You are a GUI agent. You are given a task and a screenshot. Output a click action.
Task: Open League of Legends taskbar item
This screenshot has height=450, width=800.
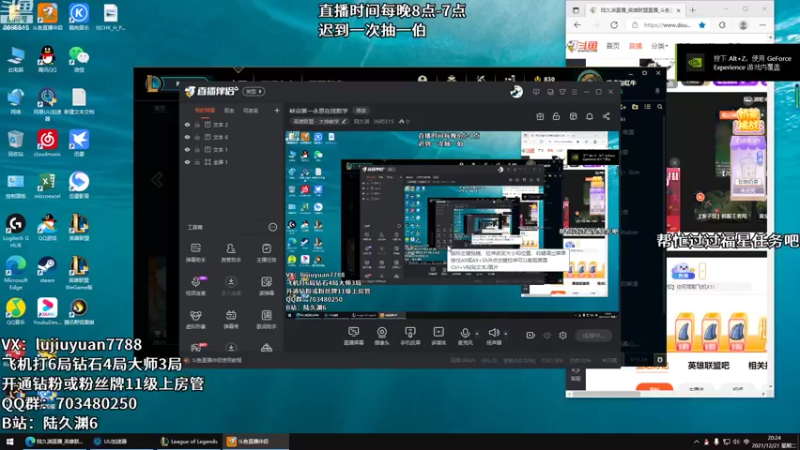pos(189,442)
